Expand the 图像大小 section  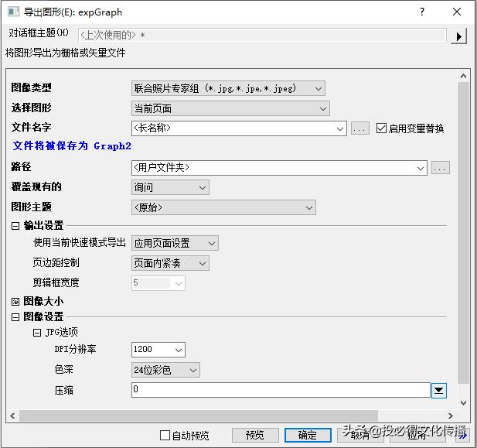click(x=15, y=302)
